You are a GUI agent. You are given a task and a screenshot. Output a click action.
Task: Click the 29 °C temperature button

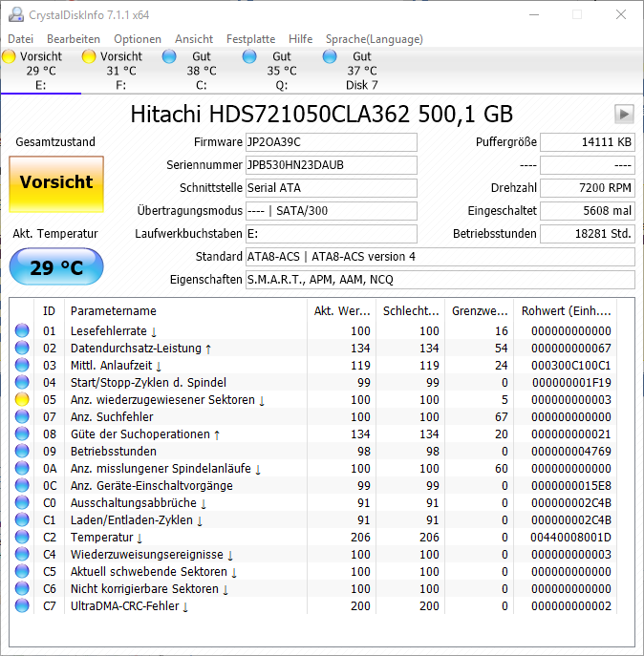click(56, 267)
